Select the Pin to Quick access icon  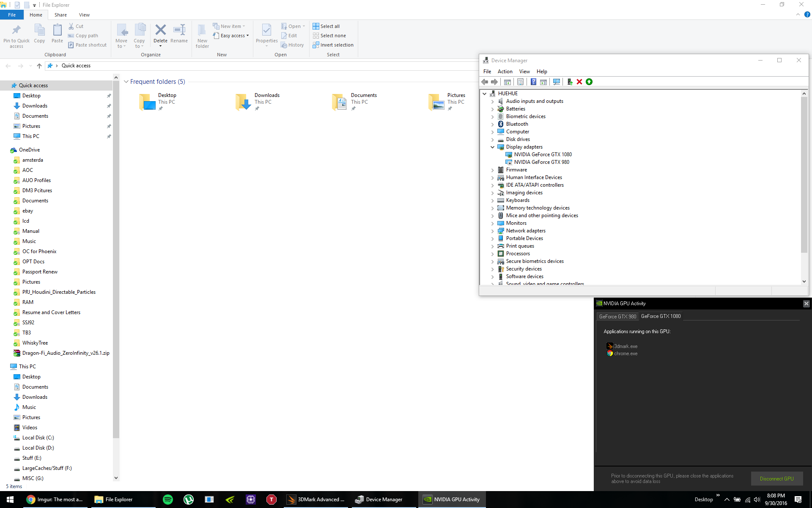pos(16,31)
